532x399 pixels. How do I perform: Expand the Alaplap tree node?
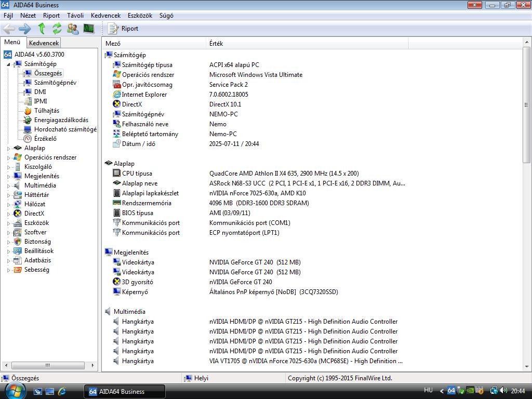click(x=8, y=148)
